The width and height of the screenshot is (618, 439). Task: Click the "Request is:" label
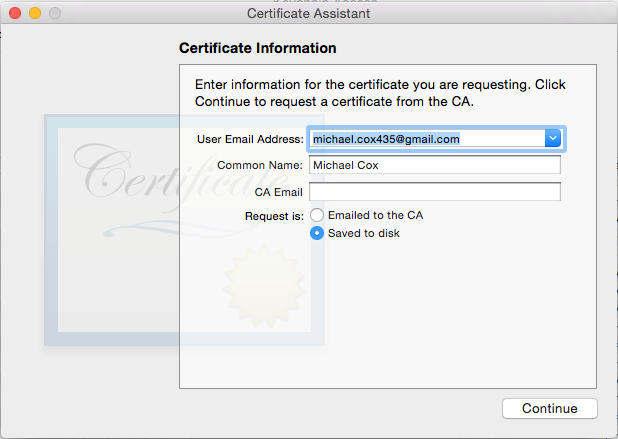coord(274,215)
